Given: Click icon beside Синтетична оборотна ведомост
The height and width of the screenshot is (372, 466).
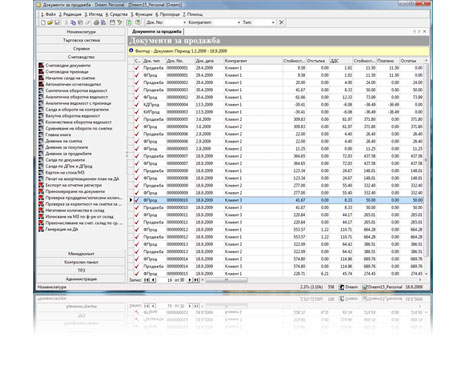Looking at the screenshot, I should coord(41,91).
